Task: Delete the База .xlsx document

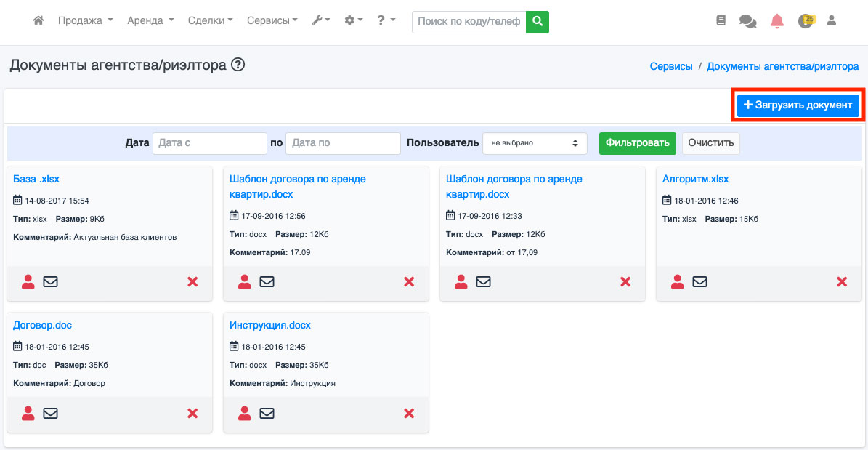Action: 192,282
